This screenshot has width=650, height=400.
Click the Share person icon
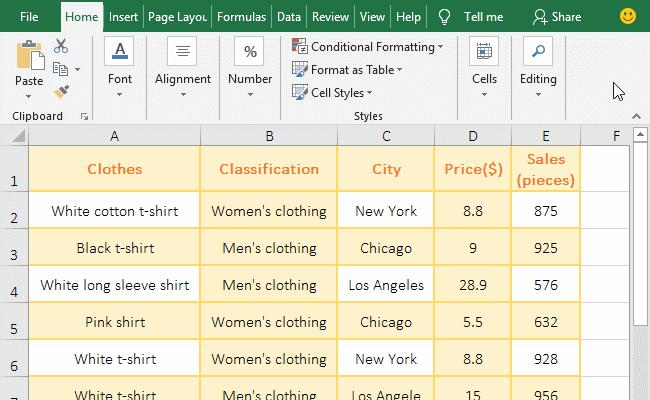[x=540, y=17]
